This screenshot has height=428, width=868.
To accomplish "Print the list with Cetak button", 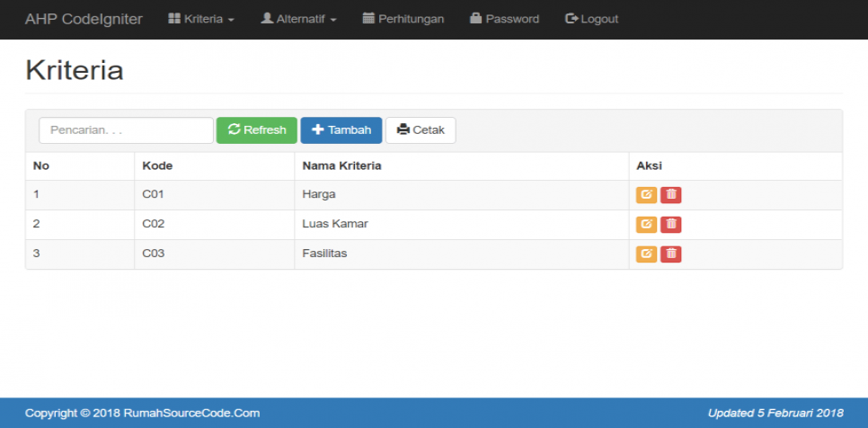I will (421, 130).
